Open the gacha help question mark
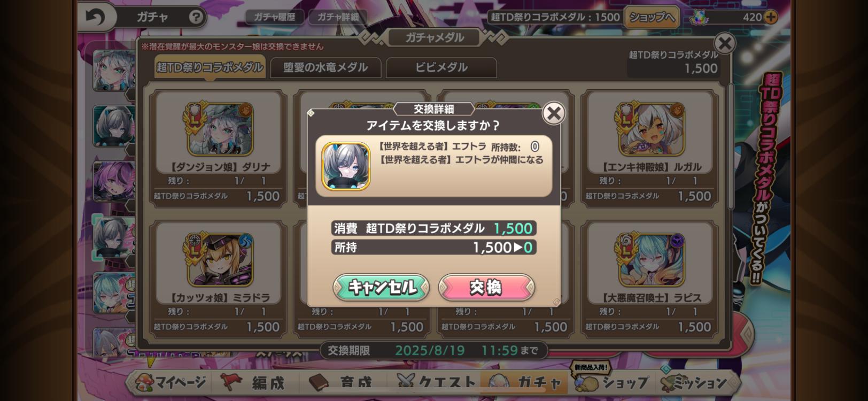Image resolution: width=868 pixels, height=401 pixels. coord(196,17)
